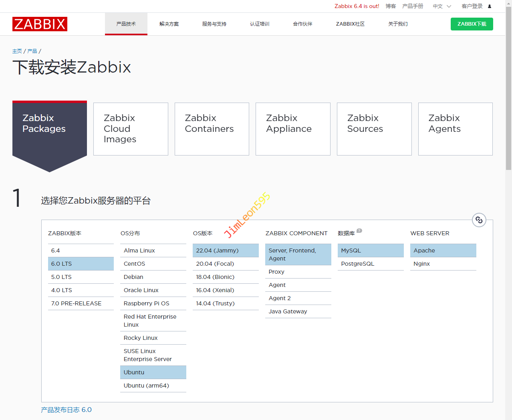The width and height of the screenshot is (512, 420).
Task: Go to 主页 breadcrumb link
Action: click(17, 51)
